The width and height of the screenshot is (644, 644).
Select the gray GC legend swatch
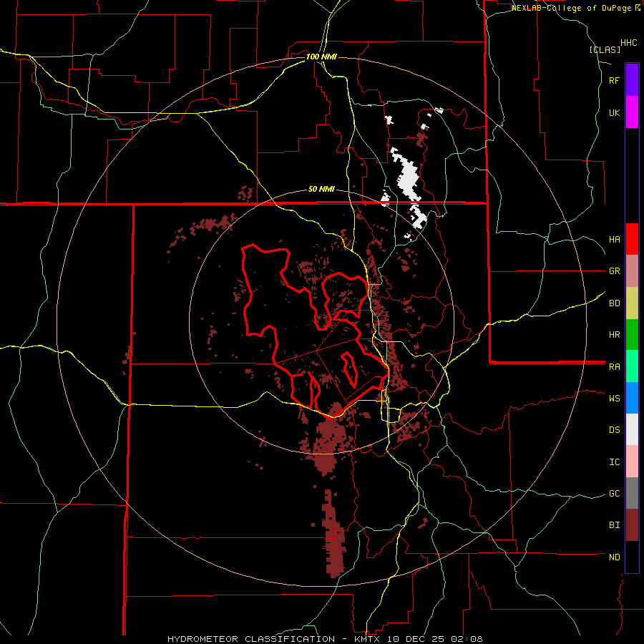[632, 493]
